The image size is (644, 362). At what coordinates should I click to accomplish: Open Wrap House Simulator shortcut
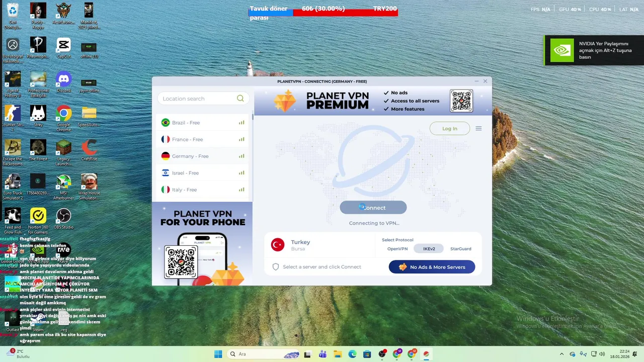coord(89,187)
